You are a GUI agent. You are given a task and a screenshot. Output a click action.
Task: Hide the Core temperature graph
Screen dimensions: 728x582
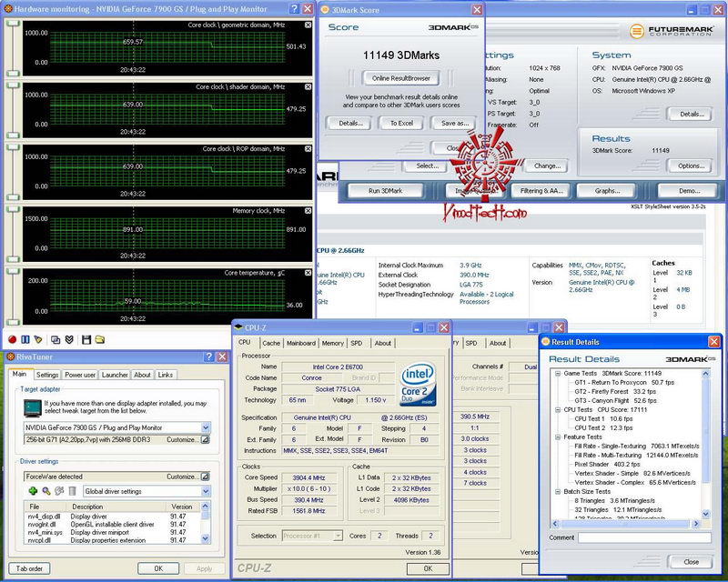tap(308, 273)
